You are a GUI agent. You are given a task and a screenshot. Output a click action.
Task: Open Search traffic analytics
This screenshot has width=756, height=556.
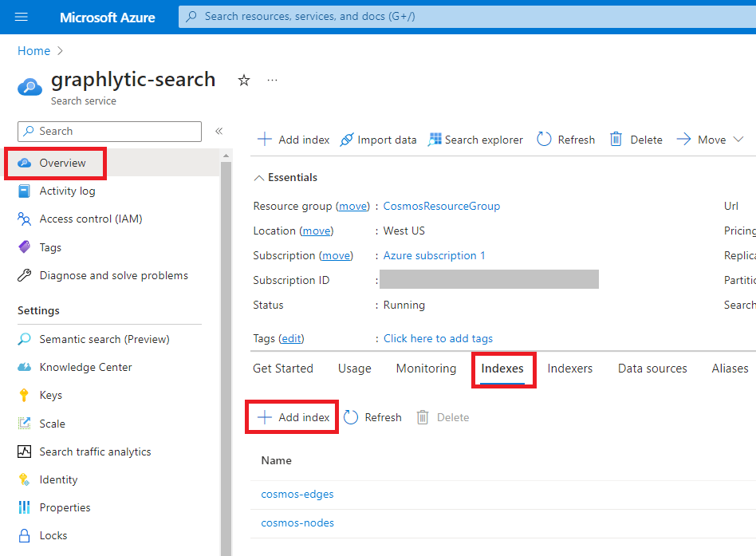click(95, 452)
